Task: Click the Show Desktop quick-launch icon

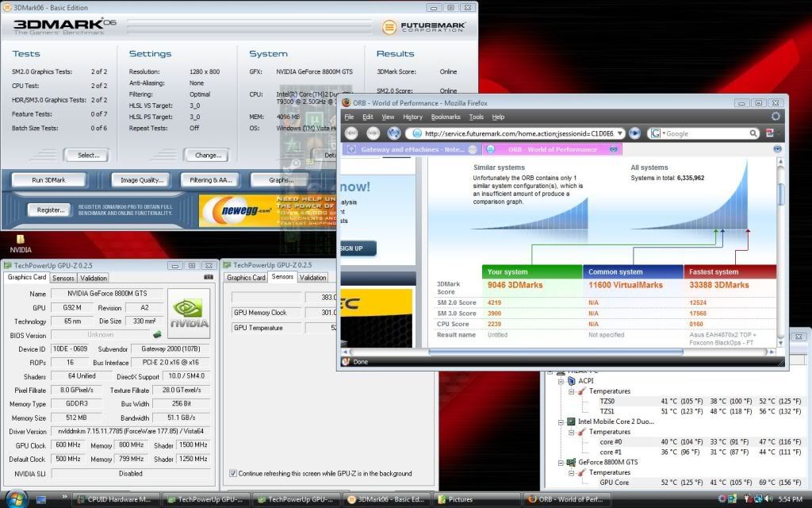Action: tap(41, 500)
